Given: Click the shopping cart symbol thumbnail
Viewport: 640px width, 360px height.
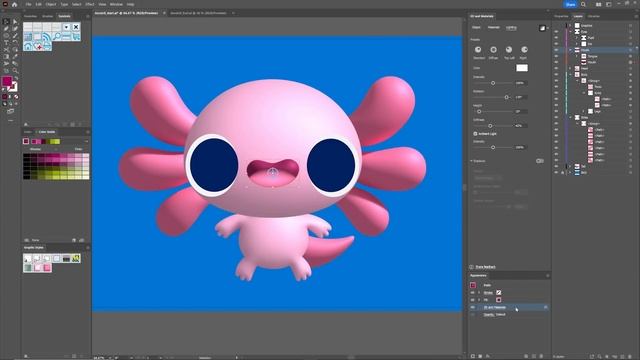Looking at the screenshot, I should 76,37.
